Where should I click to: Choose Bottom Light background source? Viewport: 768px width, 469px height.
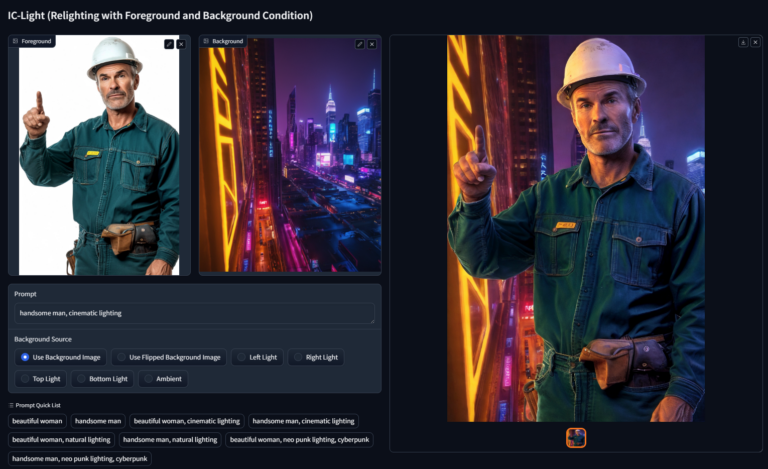point(102,379)
